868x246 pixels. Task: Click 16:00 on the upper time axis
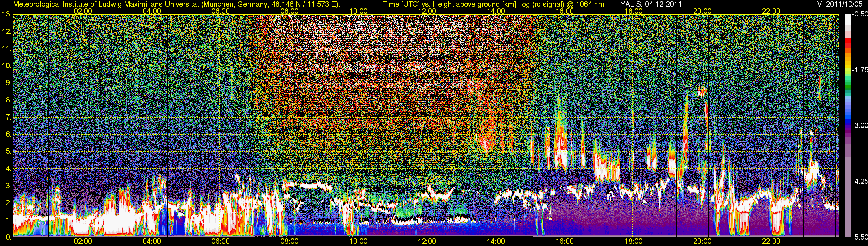tap(565, 11)
